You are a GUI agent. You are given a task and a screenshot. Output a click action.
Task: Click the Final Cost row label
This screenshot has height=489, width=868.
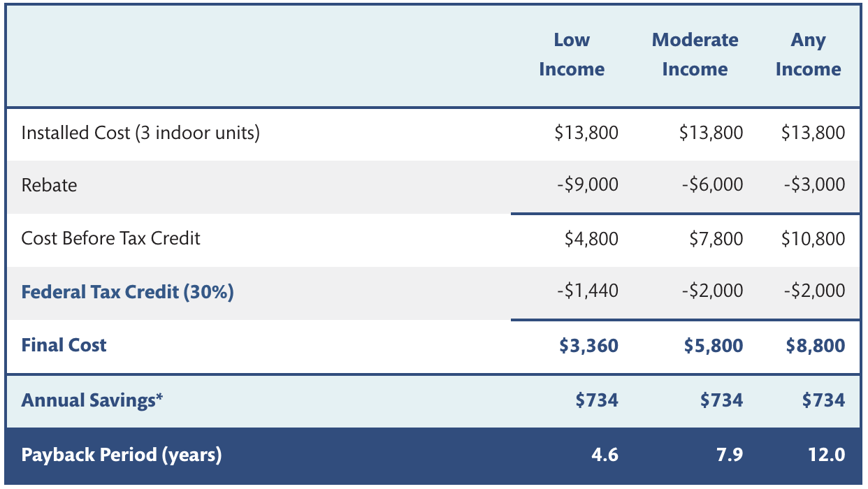tap(64, 345)
